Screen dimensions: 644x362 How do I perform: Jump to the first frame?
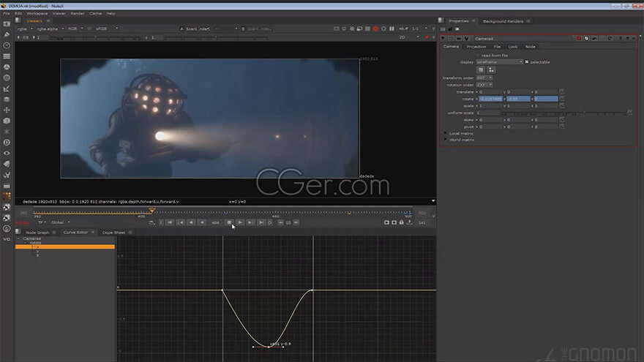[170, 222]
